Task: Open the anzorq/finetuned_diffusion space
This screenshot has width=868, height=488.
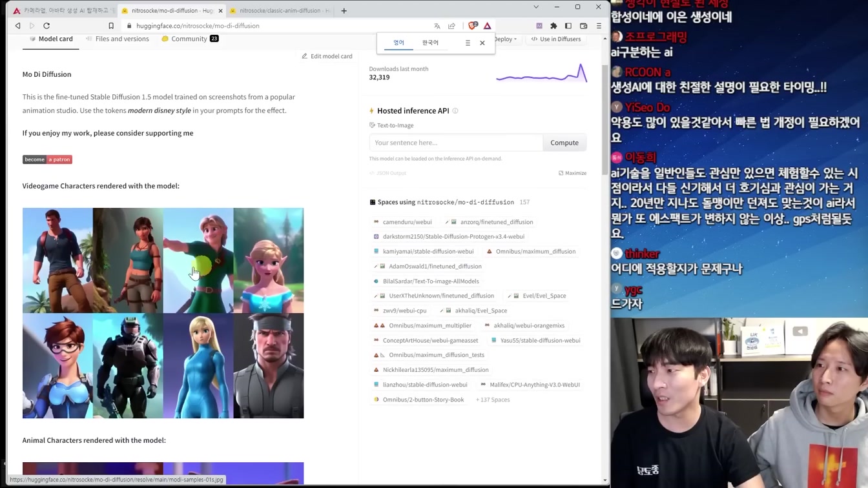Action: click(491, 222)
